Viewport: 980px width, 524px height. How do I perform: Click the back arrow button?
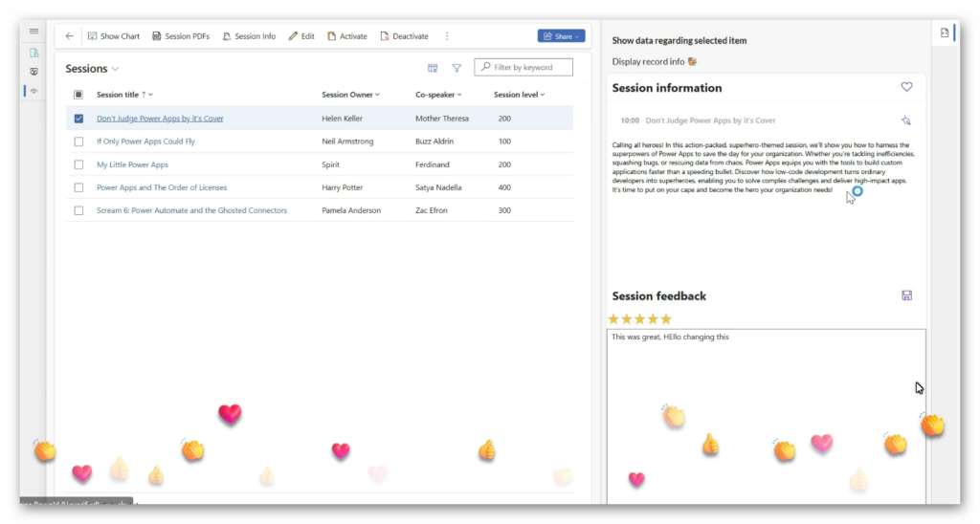69,36
